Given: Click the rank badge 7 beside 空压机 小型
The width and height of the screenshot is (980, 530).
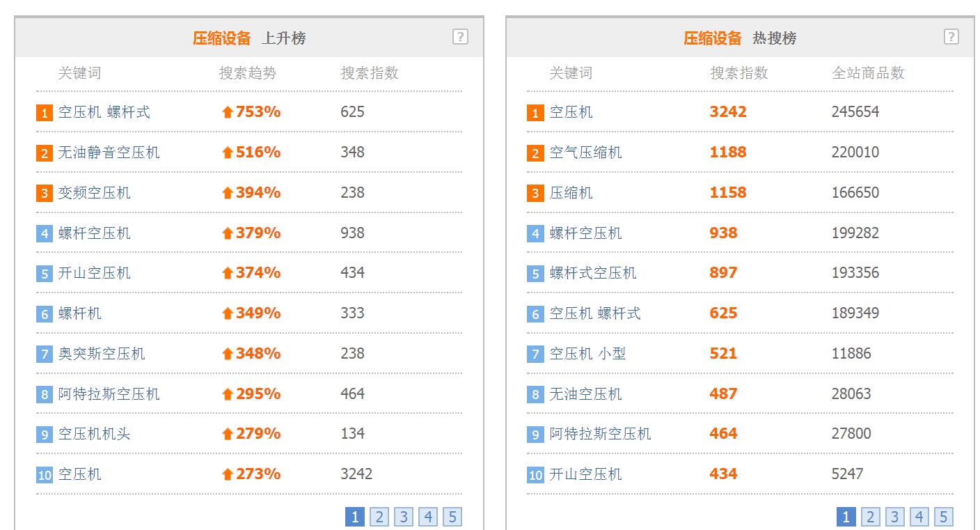Looking at the screenshot, I should click(x=535, y=354).
